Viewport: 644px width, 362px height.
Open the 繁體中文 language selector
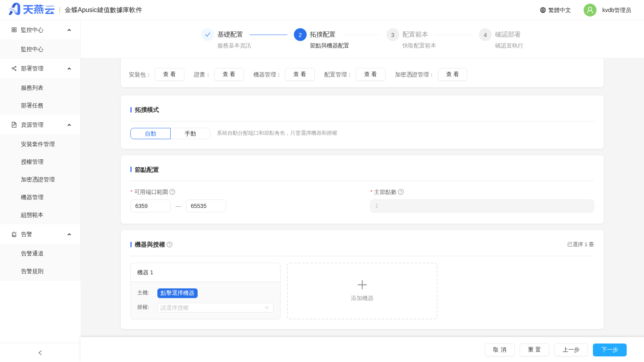pyautogui.click(x=555, y=10)
